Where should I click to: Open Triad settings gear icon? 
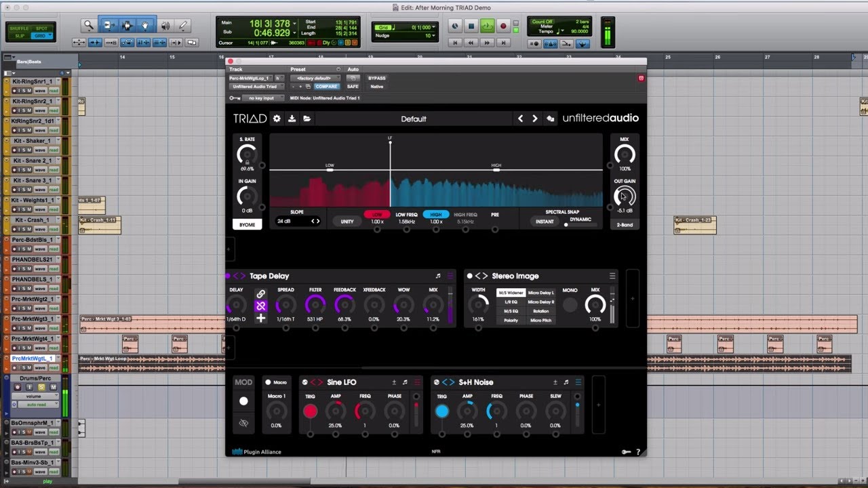[x=277, y=119]
